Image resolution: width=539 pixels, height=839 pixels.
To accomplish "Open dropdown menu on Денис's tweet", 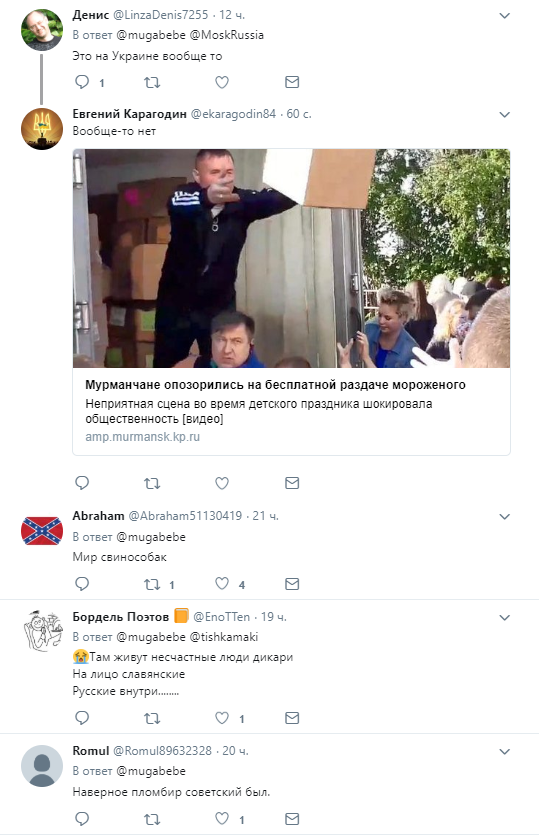I will click(504, 16).
